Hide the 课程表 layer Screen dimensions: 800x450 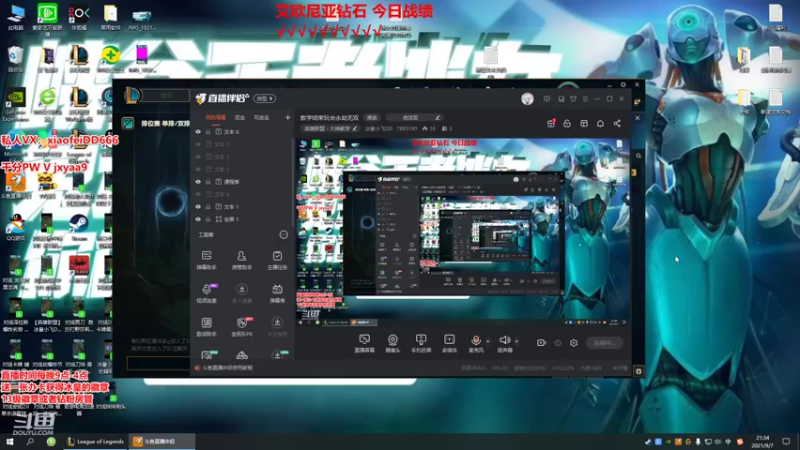(x=198, y=182)
